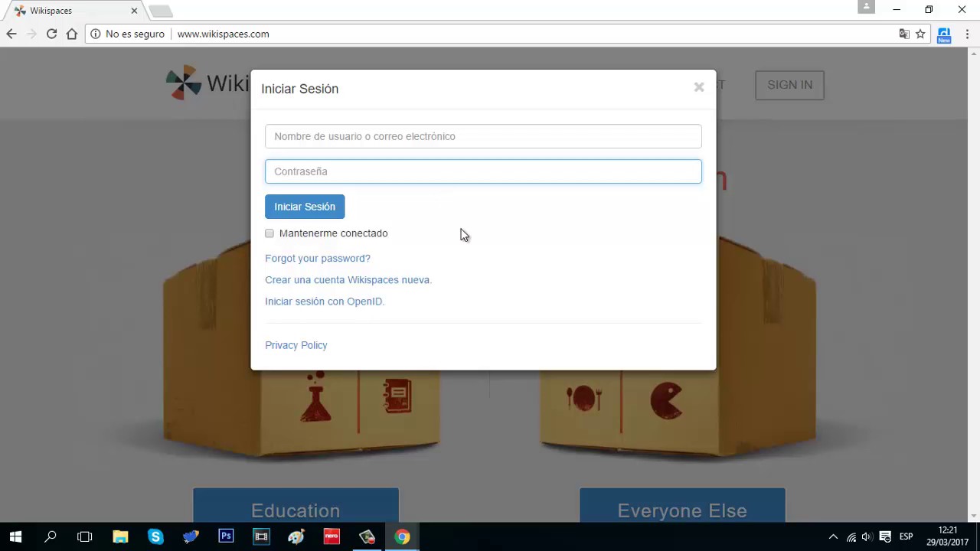Open the Wi-Fi network tray icon
Image resolution: width=980 pixels, height=551 pixels.
pyautogui.click(x=851, y=536)
